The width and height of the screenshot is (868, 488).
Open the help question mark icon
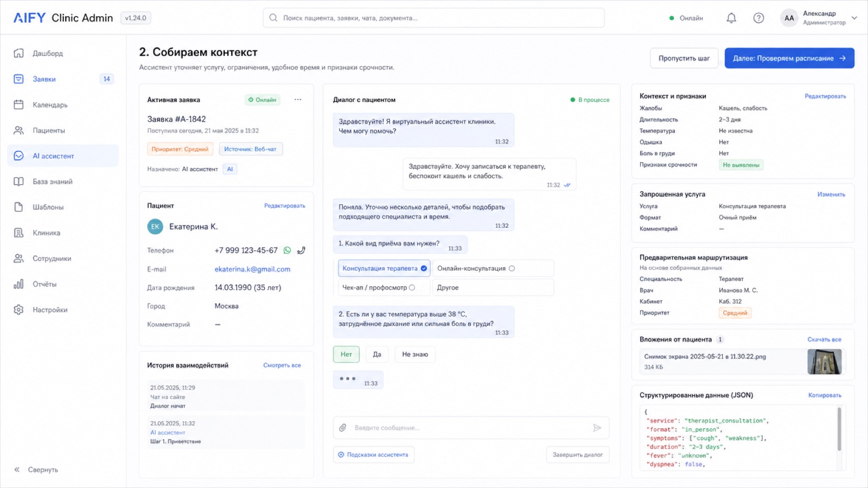tap(758, 18)
